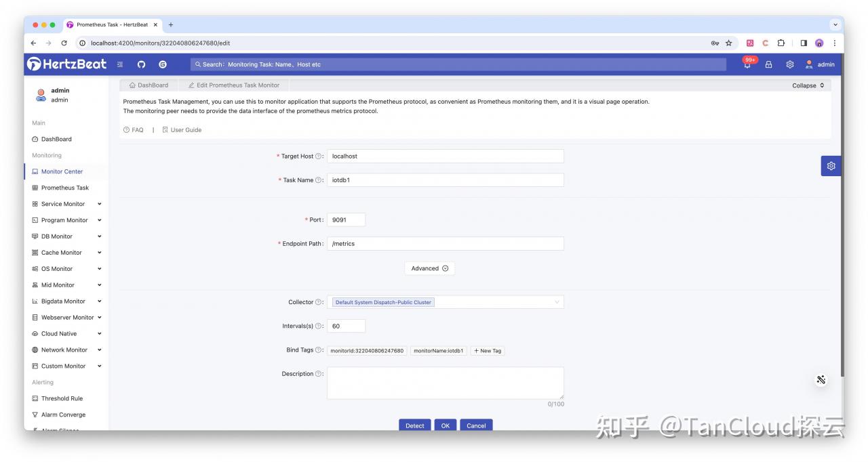Open the GitHub icon link in the header
The width and height of the screenshot is (868, 462).
141,64
